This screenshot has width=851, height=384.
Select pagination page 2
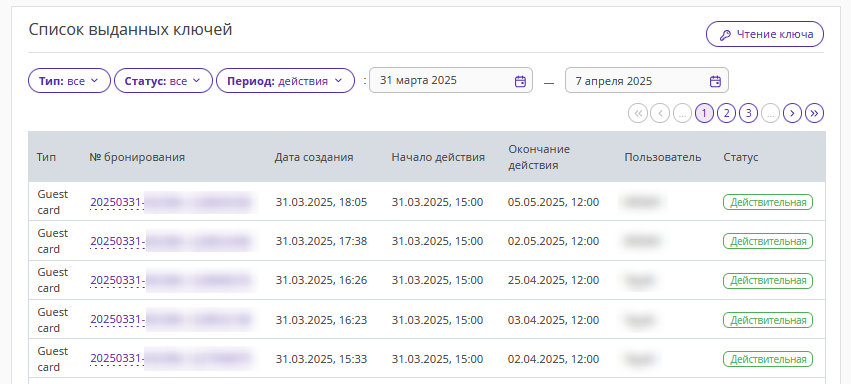[x=726, y=113]
